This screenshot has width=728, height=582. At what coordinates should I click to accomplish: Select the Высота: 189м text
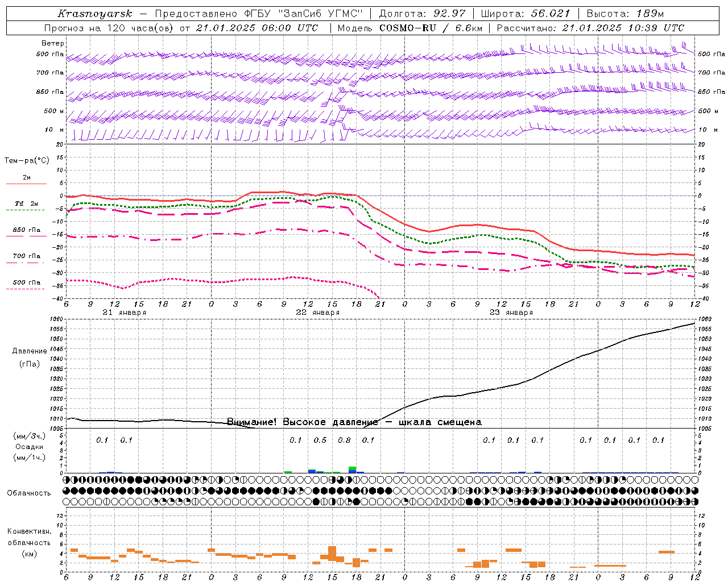tap(624, 14)
